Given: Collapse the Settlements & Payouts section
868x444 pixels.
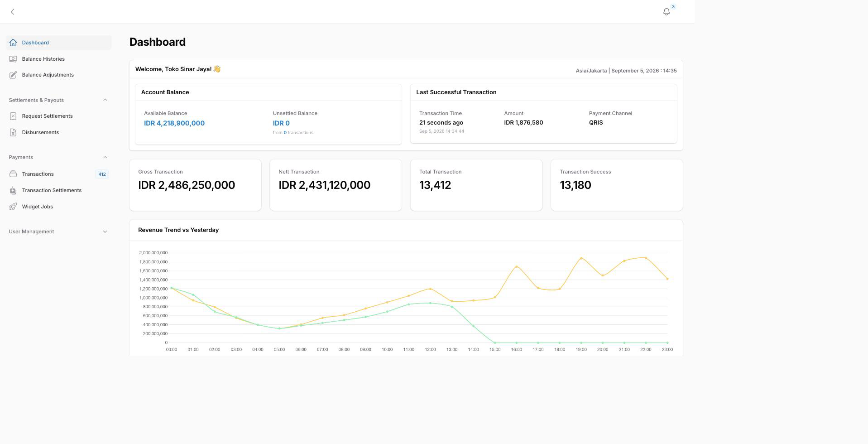Looking at the screenshot, I should pyautogui.click(x=105, y=100).
